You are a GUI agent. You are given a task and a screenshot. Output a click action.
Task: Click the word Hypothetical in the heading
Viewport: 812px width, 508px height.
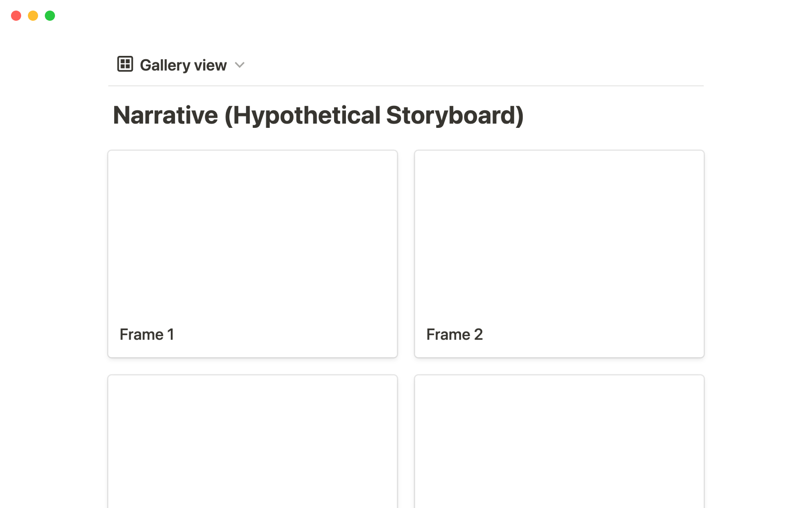tap(307, 115)
